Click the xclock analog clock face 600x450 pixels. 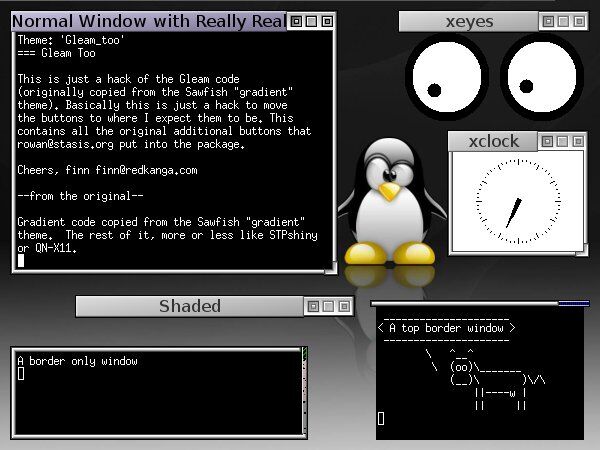coord(518,201)
